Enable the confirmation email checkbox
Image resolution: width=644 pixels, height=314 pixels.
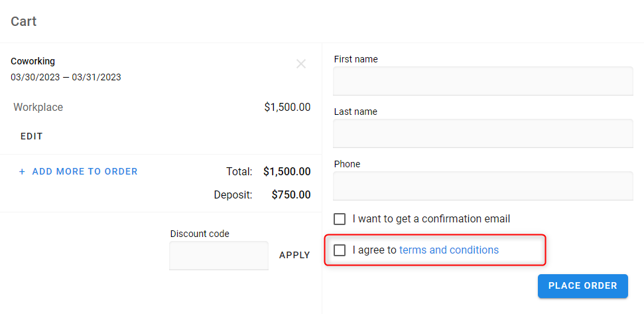coord(340,219)
